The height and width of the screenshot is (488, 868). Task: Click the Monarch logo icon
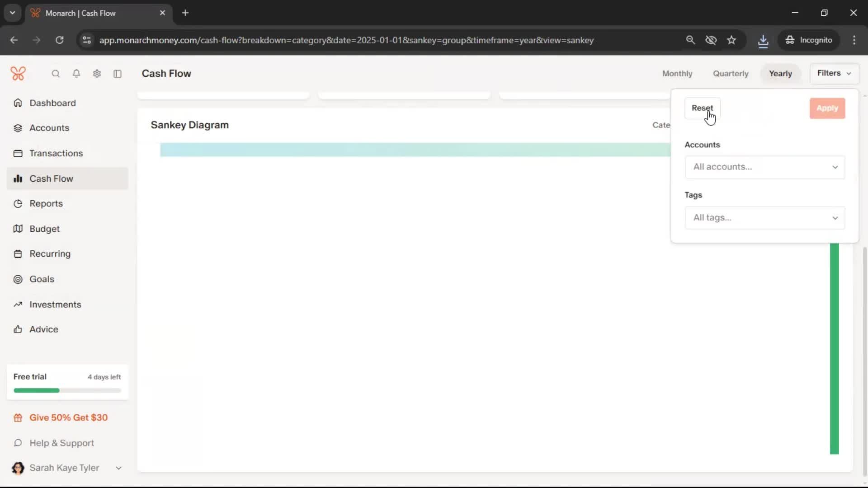click(18, 73)
